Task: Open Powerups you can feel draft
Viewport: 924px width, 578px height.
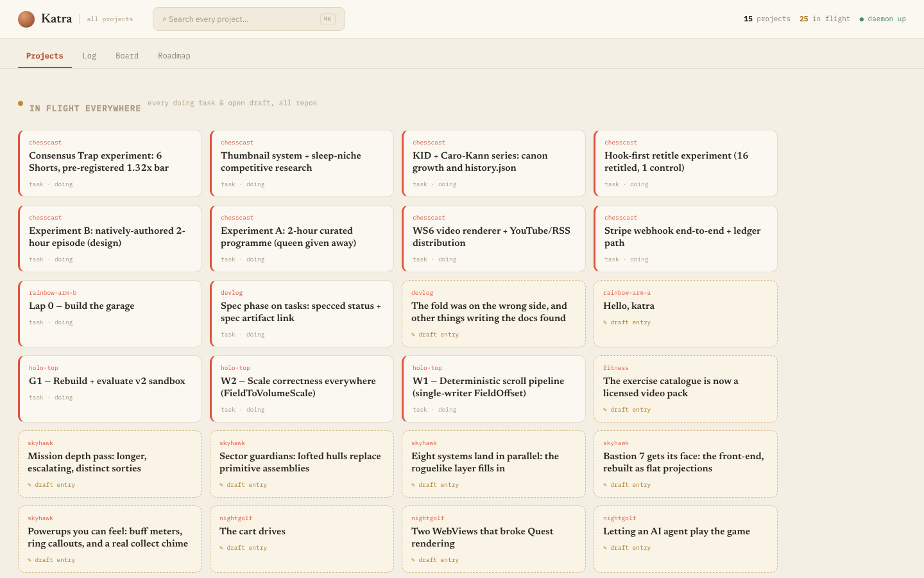Action: point(110,539)
